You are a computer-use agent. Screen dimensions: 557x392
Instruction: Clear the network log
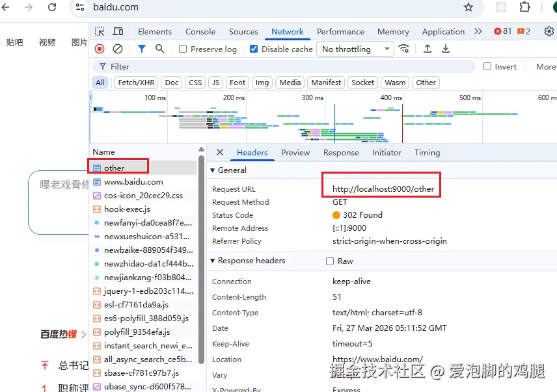(118, 49)
